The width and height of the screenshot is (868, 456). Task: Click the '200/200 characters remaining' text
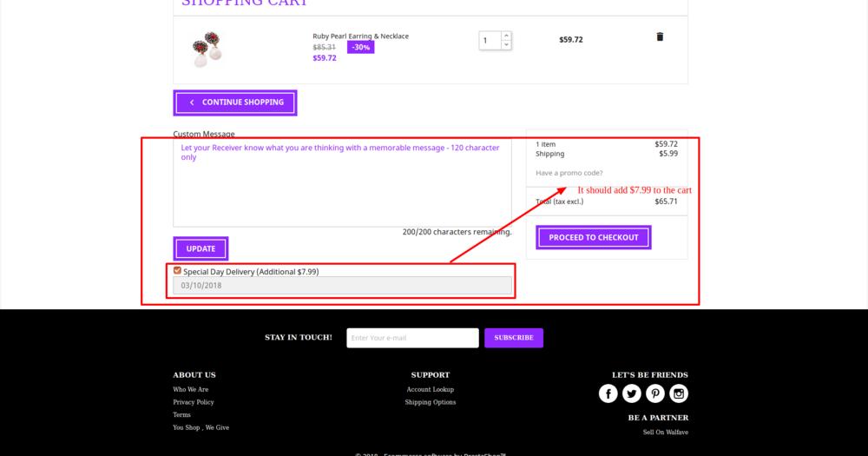click(457, 232)
